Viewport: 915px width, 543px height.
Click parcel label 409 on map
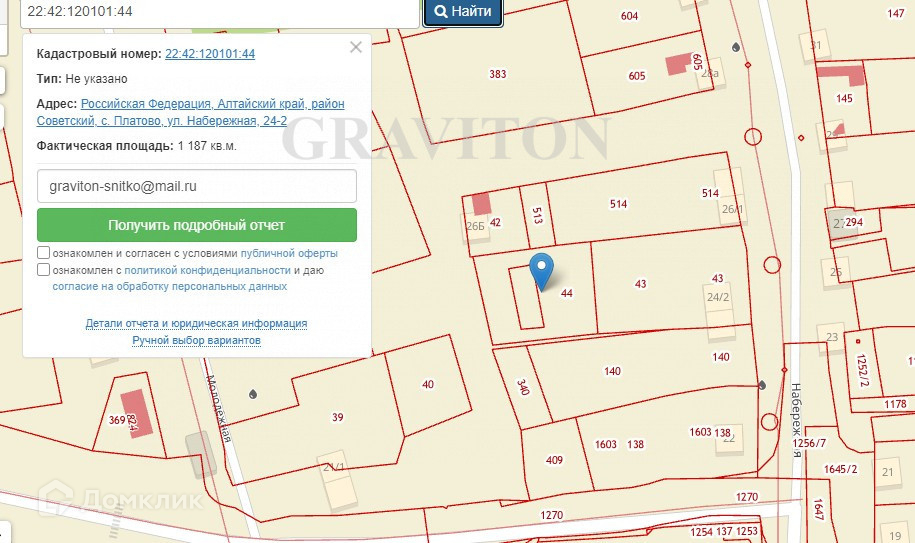coord(554,460)
